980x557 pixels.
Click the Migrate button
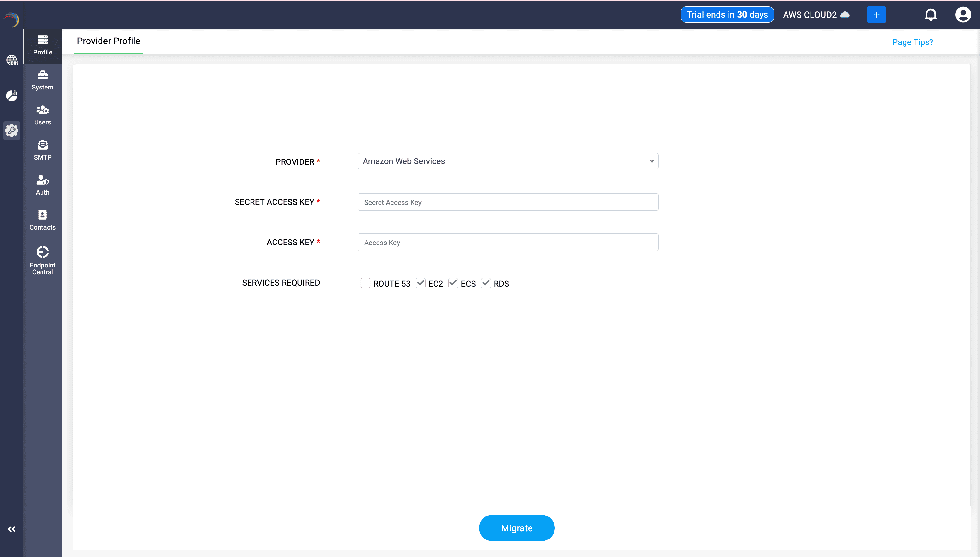517,528
